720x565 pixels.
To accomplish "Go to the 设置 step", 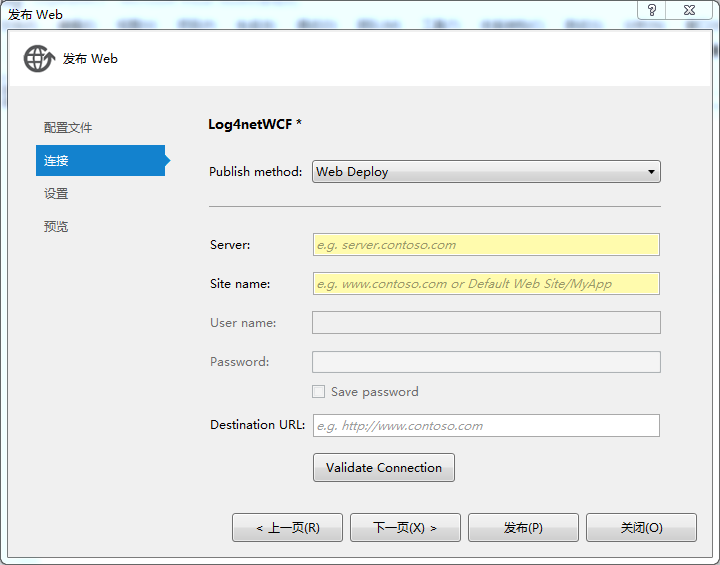I will (x=56, y=193).
